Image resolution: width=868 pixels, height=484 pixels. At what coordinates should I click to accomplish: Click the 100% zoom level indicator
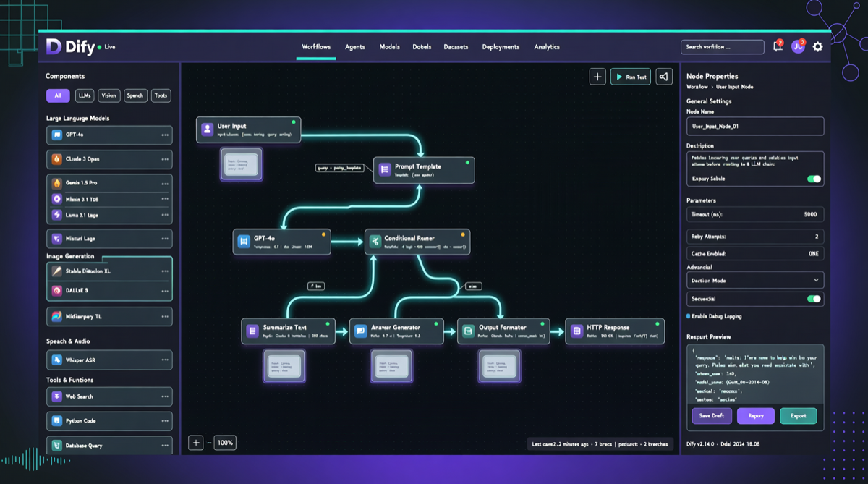pyautogui.click(x=226, y=443)
